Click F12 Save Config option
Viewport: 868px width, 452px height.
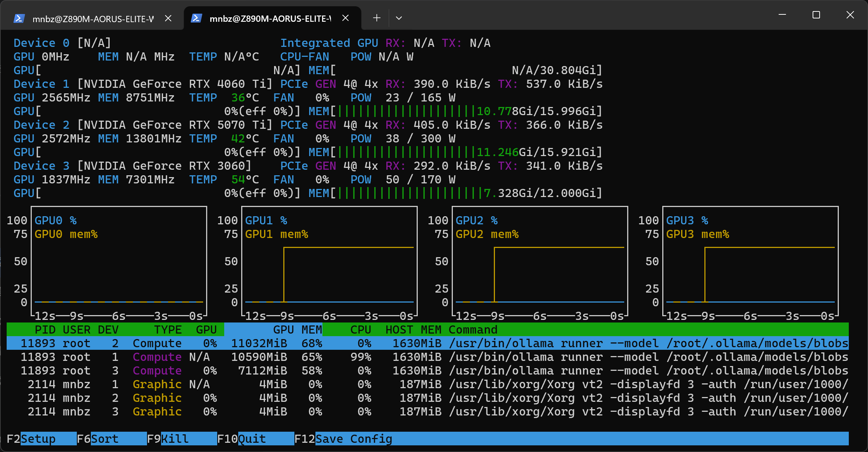pyautogui.click(x=343, y=438)
